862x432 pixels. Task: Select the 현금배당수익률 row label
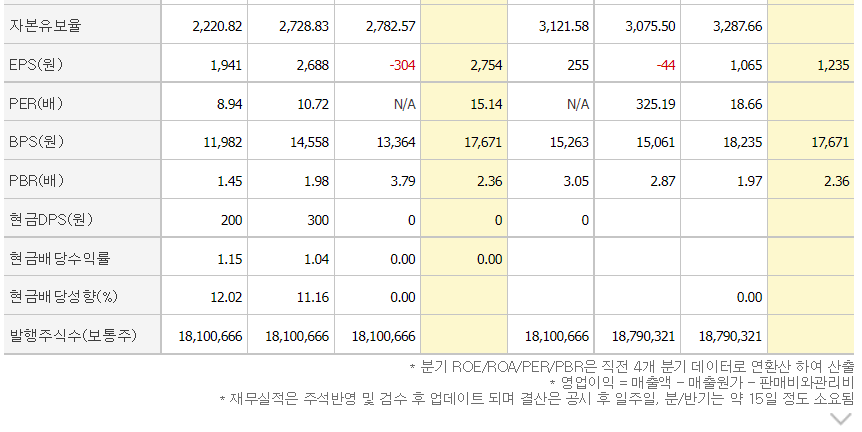coord(60,258)
